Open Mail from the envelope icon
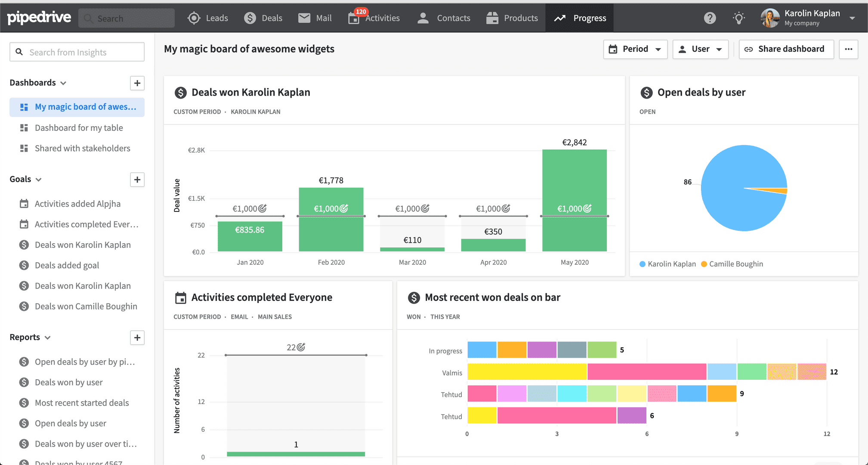The image size is (868, 465). (x=304, y=18)
